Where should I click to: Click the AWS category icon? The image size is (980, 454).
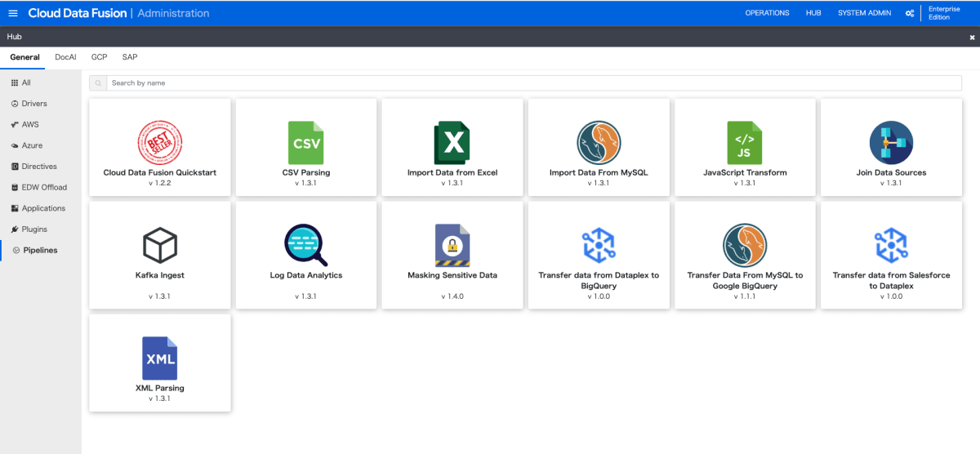point(15,125)
